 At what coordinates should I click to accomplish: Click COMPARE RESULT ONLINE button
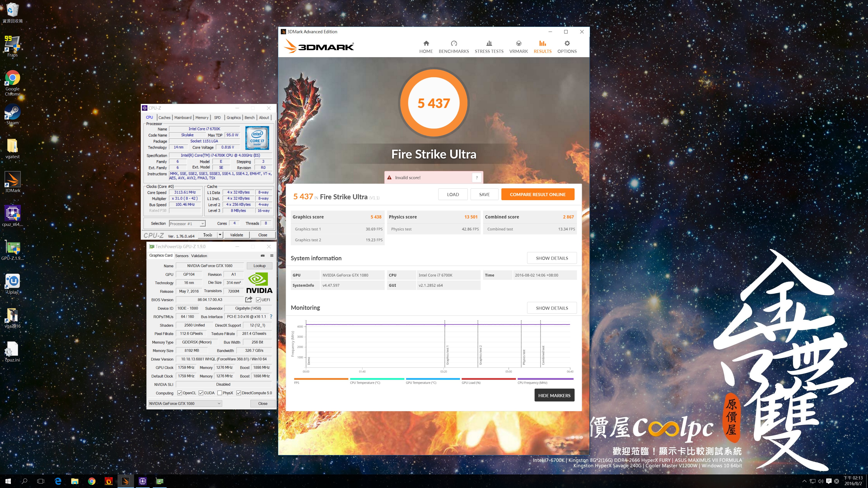(x=538, y=194)
